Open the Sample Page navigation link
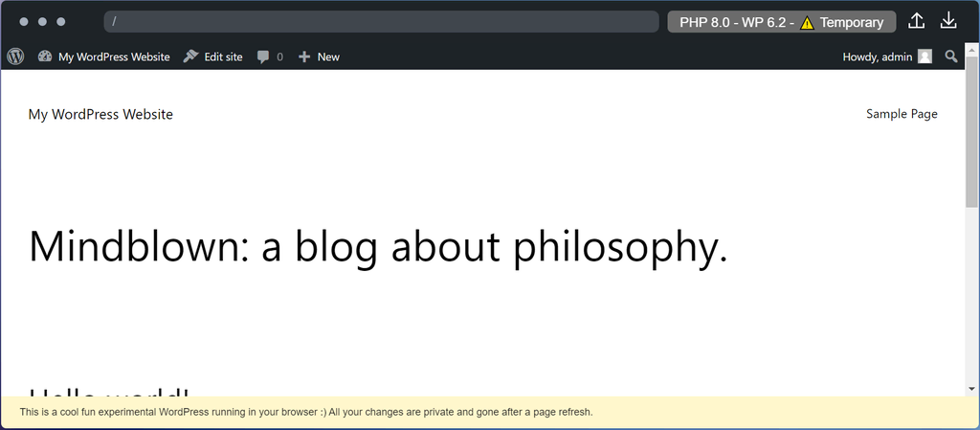Image resolution: width=980 pixels, height=430 pixels. pos(902,114)
